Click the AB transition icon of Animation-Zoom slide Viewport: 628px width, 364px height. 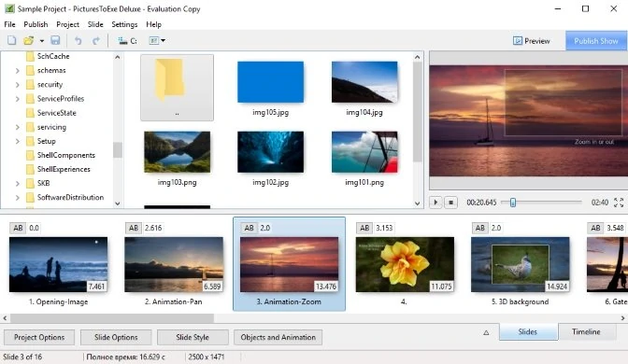tap(250, 228)
